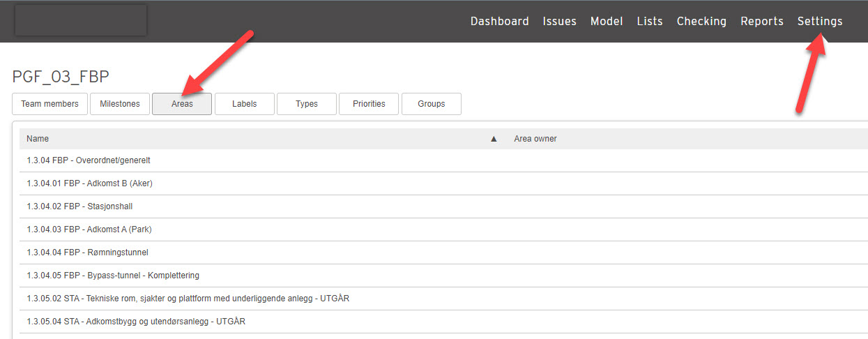
Task: Select the Milestones tab
Action: [119, 104]
